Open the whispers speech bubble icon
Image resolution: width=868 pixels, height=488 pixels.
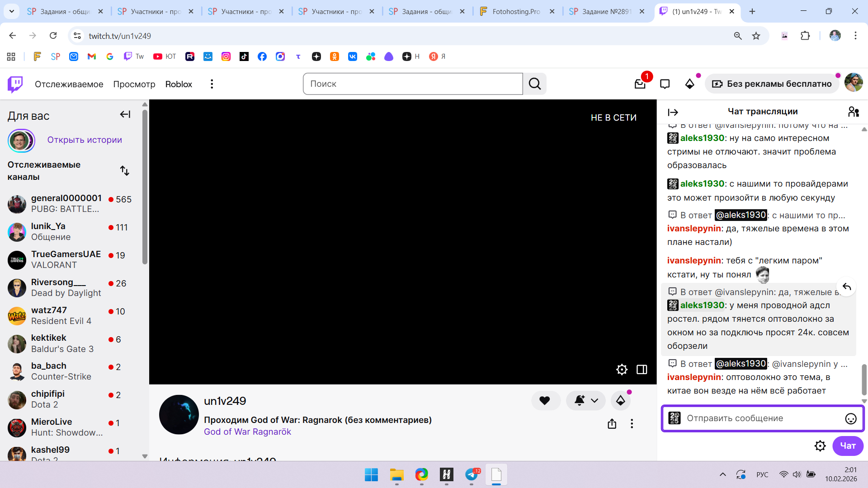pyautogui.click(x=665, y=84)
